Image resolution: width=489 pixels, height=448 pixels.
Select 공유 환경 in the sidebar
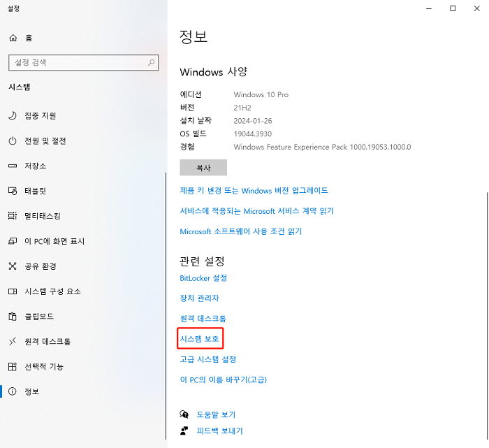(x=82, y=266)
